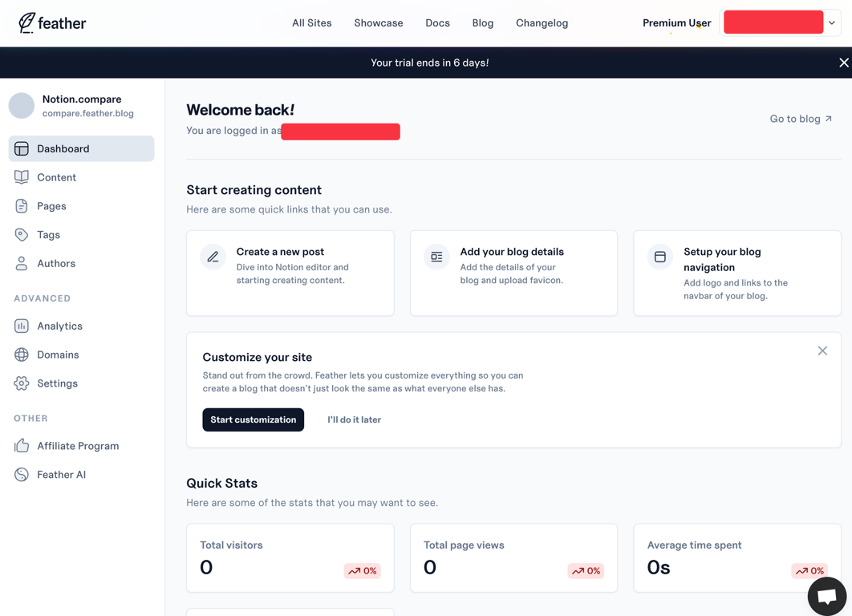Open the Dashboard sidebar icon
Viewport: 852px width, 616px height.
(21, 149)
